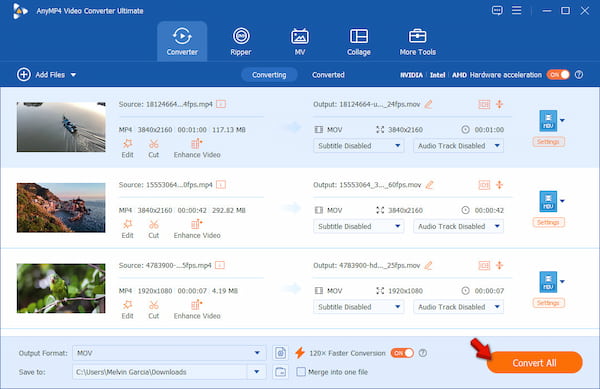Image resolution: width=600 pixels, height=389 pixels.
Task: Check Merge into one file
Action: (x=301, y=372)
